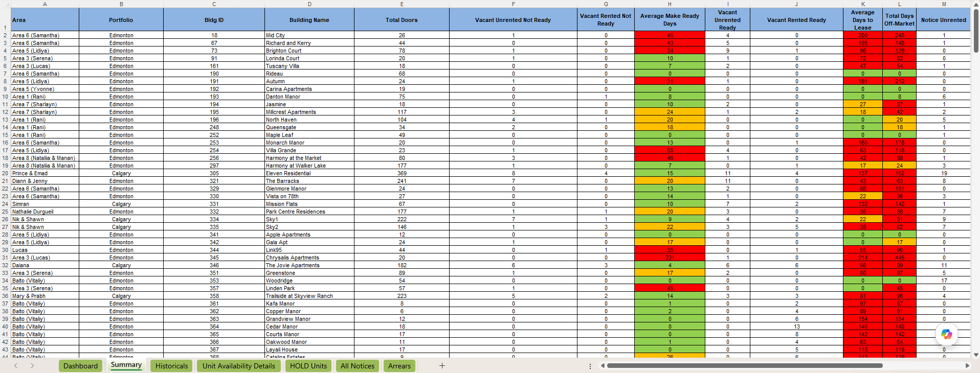Open the Copilot floating icon
Viewport: 980px width, 373px height.
[x=947, y=334]
